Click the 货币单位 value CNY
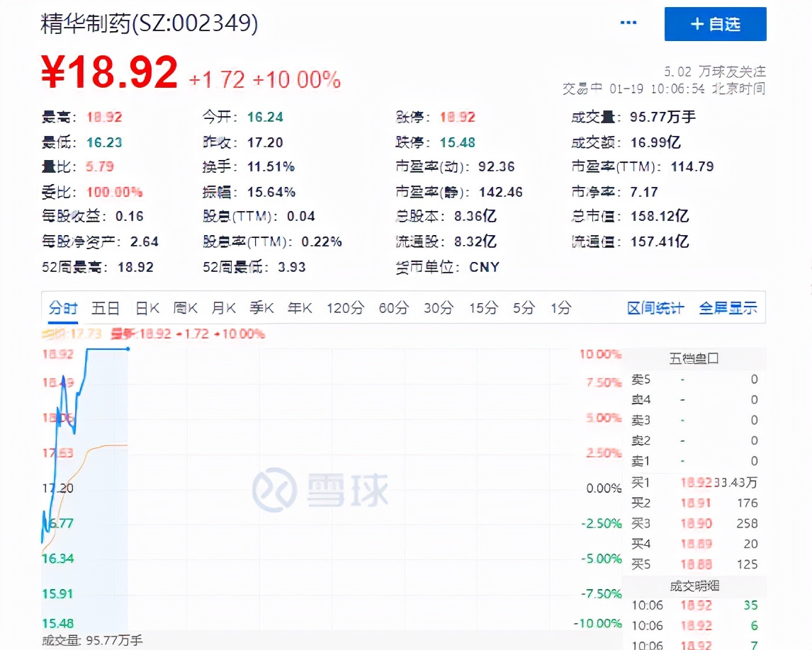Viewport: 812px width, 650px height. (x=485, y=267)
